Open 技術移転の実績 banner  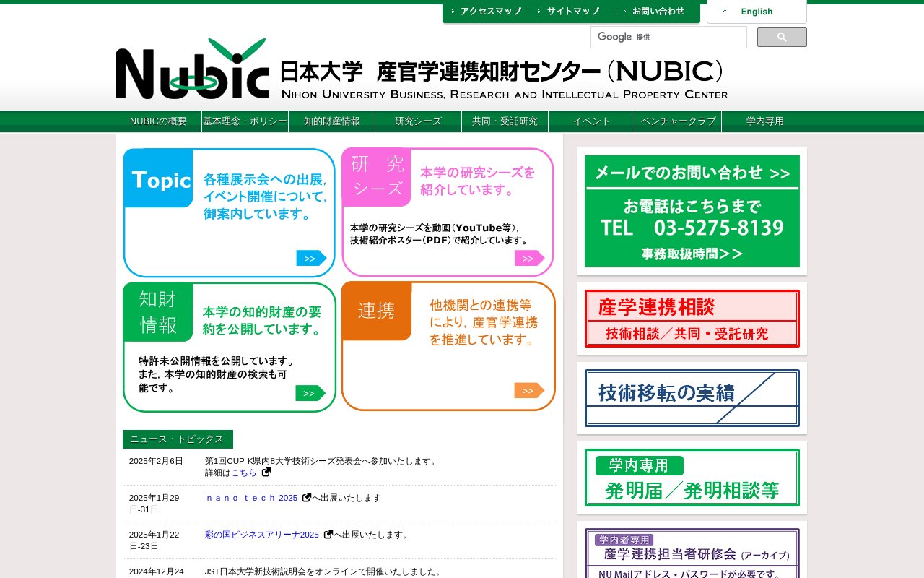[692, 398]
